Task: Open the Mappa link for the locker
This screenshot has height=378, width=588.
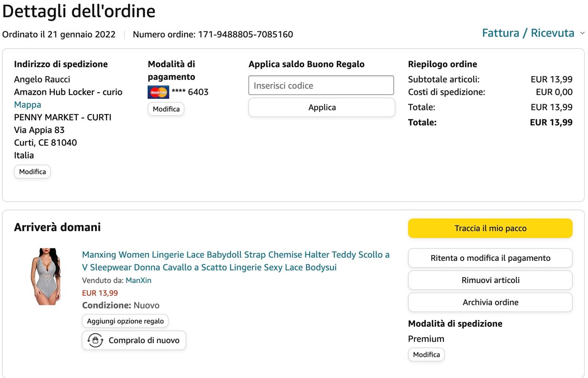Action: (x=28, y=104)
